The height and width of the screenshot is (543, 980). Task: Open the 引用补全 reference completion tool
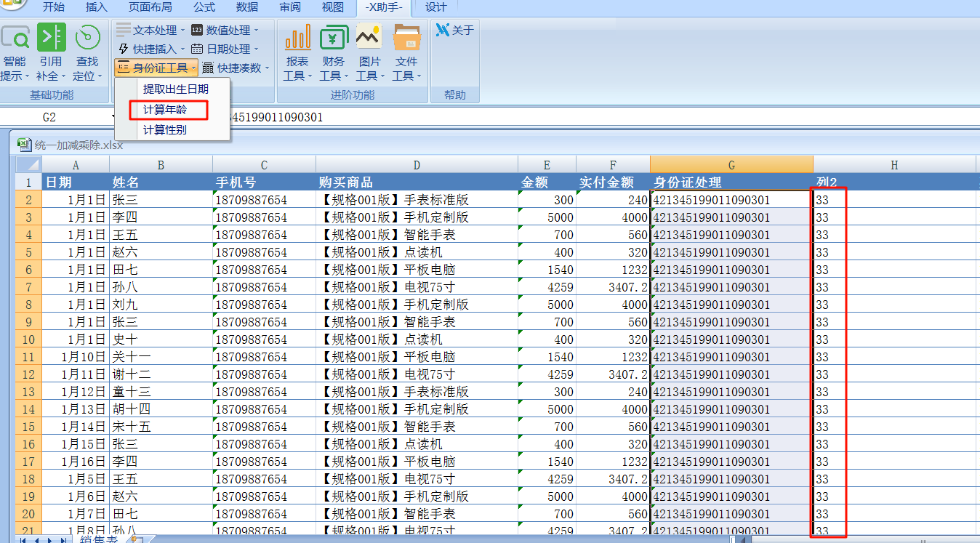click(x=51, y=53)
